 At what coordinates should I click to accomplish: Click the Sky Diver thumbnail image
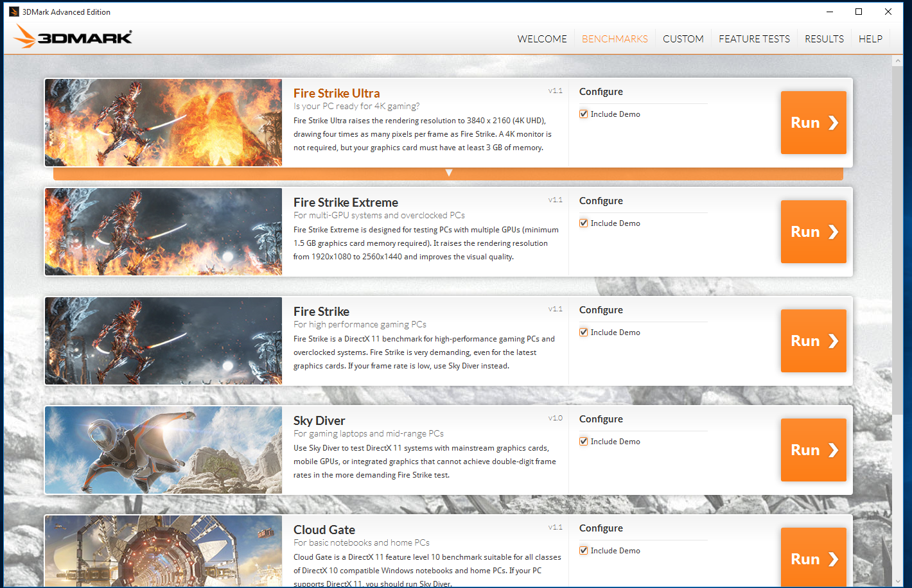pyautogui.click(x=163, y=450)
